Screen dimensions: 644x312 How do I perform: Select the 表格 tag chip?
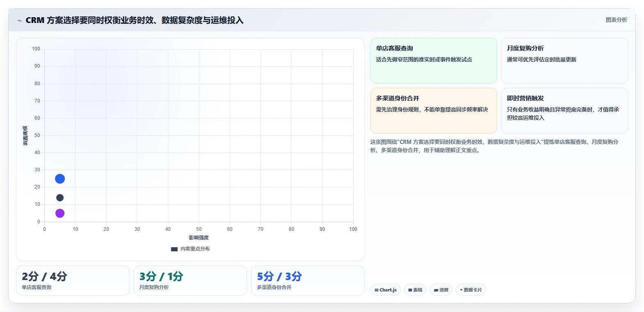pyautogui.click(x=415, y=290)
